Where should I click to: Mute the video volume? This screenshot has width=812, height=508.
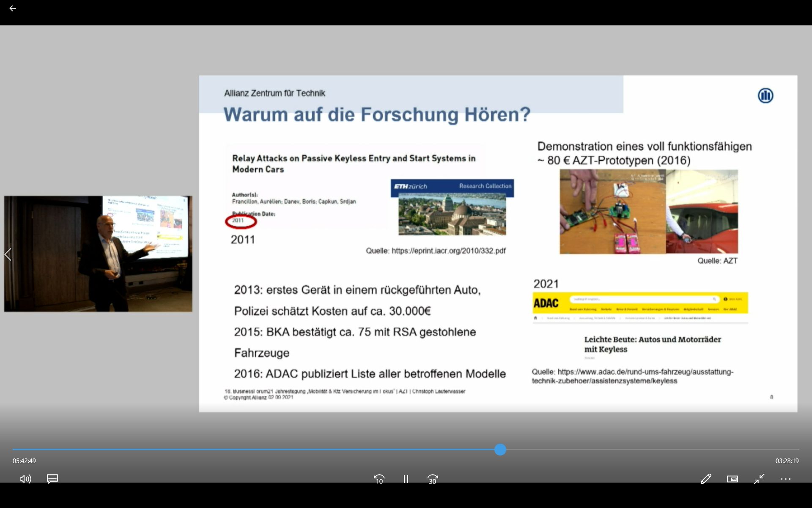[x=25, y=479]
